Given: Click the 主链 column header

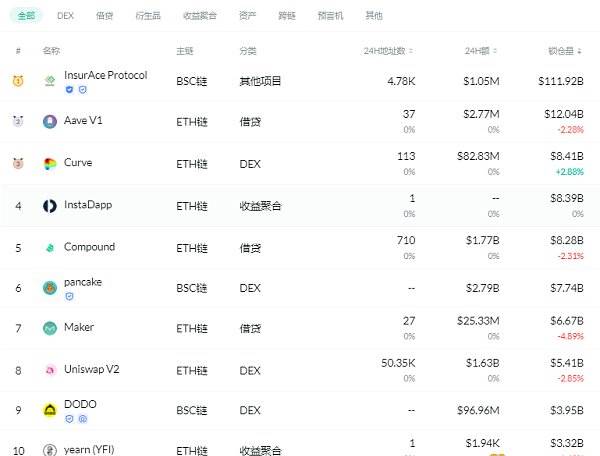Looking at the screenshot, I should click(185, 51).
